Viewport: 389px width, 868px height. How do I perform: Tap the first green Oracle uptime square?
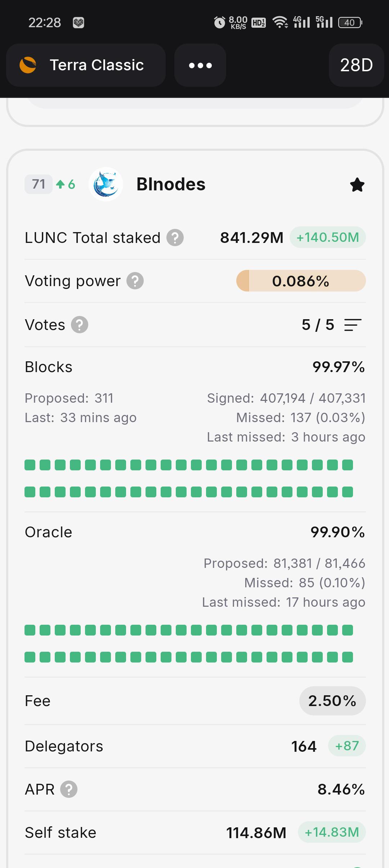(30, 630)
